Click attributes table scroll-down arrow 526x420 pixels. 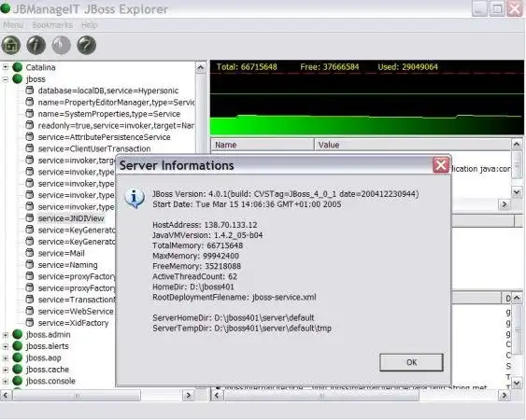click(x=517, y=192)
